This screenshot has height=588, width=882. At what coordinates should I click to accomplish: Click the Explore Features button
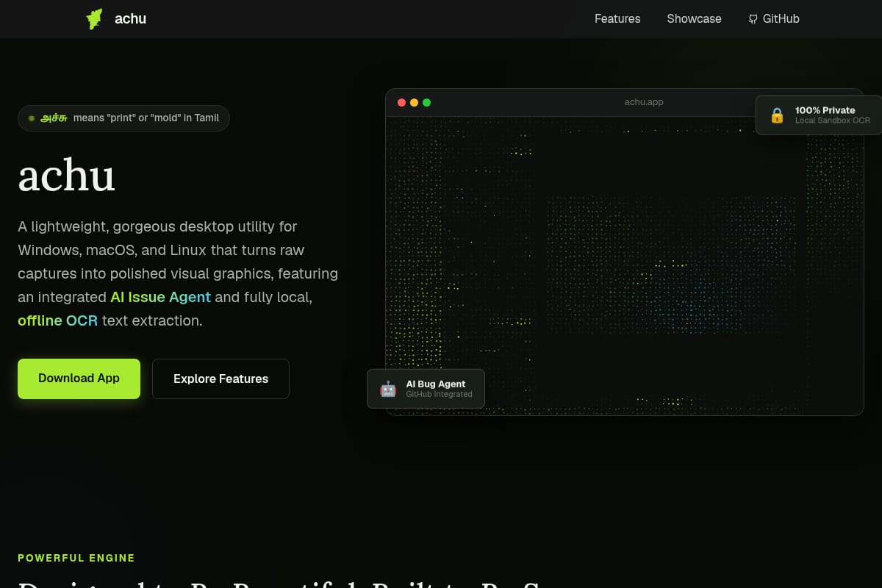pyautogui.click(x=220, y=379)
